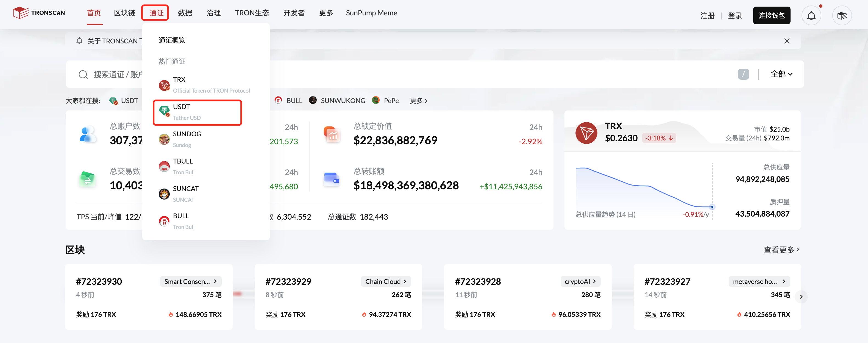Open the 区块链 menu
This screenshot has width=868, height=343.
[x=124, y=13]
